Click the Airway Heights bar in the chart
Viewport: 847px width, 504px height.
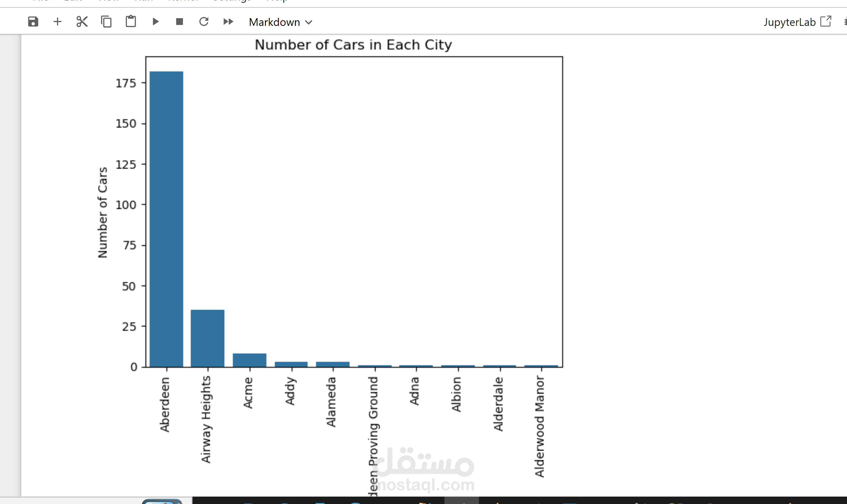[208, 338]
